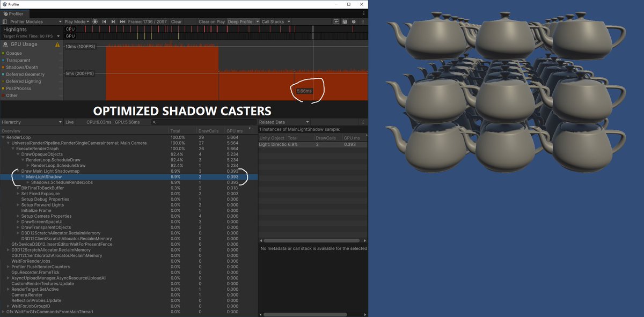Click the Clear button in toolbar
The image size is (644, 317).
click(177, 21)
